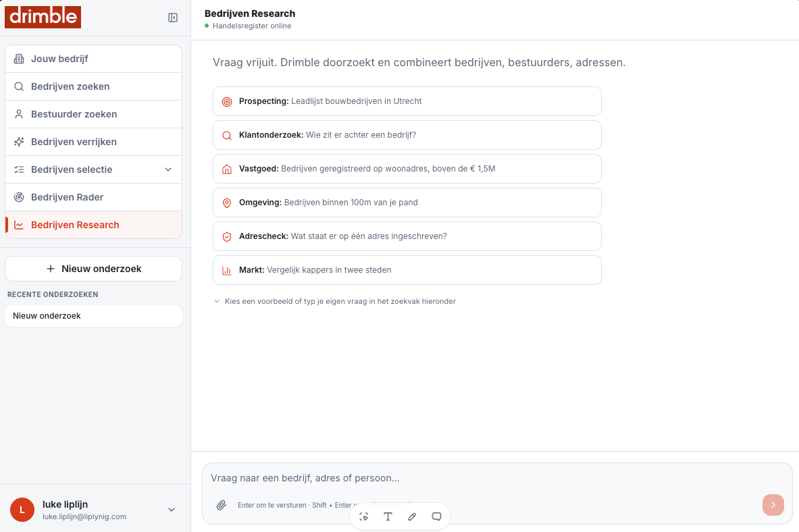Click the luke.liplijn@liplynig.com email text

[x=84, y=516]
